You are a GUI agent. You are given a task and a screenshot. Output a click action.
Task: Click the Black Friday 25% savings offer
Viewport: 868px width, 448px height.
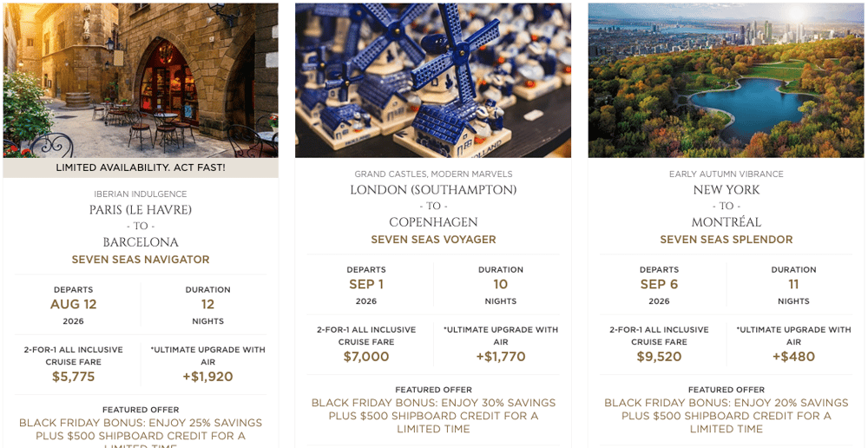coord(141,430)
